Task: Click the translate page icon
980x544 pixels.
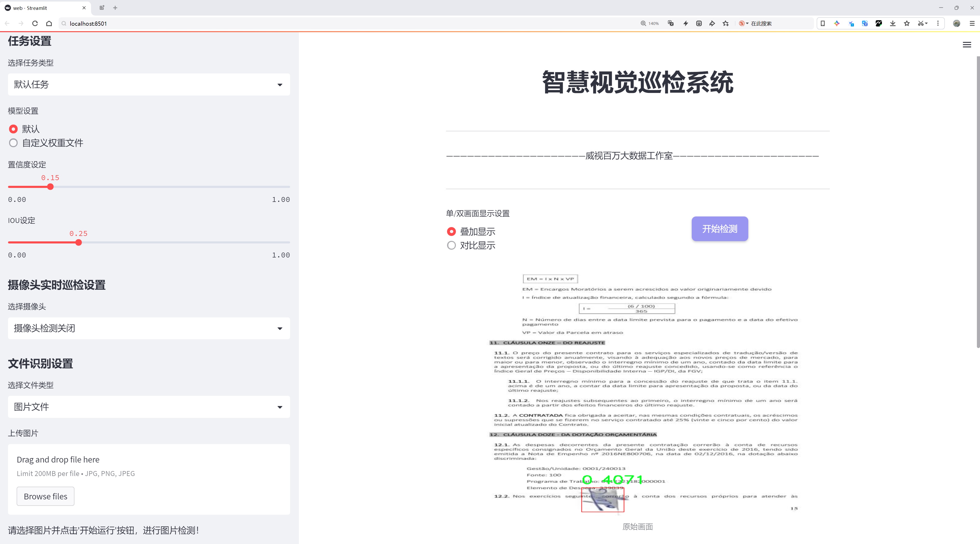Action: (671, 24)
